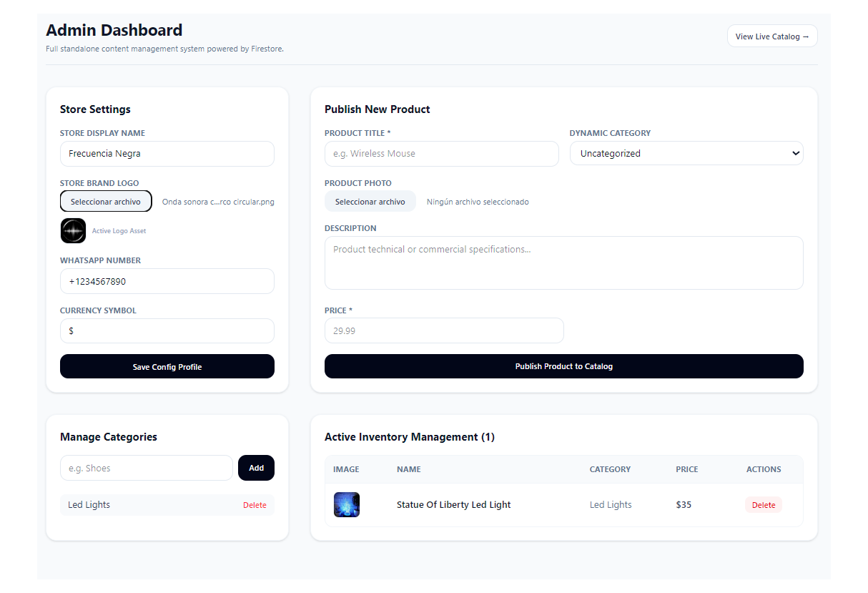This screenshot has height=593, width=868.
Task: Click the 'Ningún archivo seleccionado' text
Action: pos(478,202)
